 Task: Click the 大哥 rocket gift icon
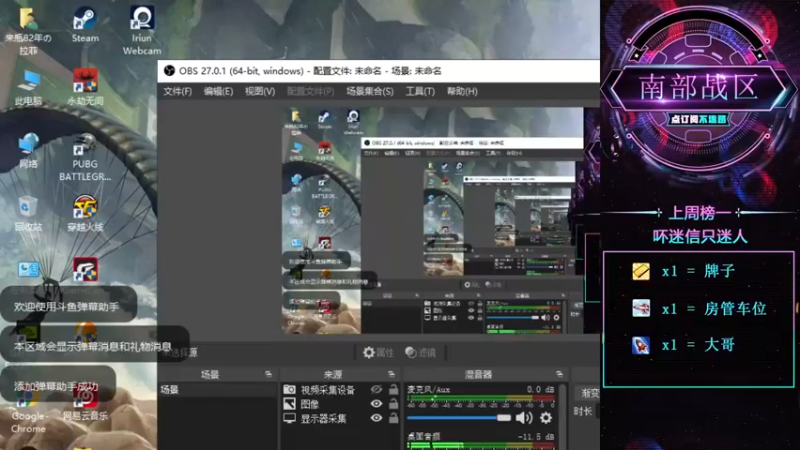click(641, 345)
